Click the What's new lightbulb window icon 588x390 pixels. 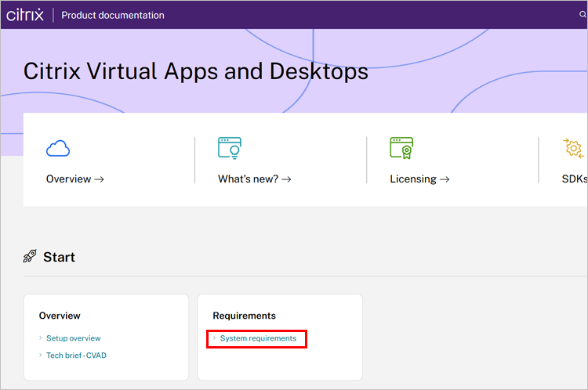pyautogui.click(x=230, y=148)
